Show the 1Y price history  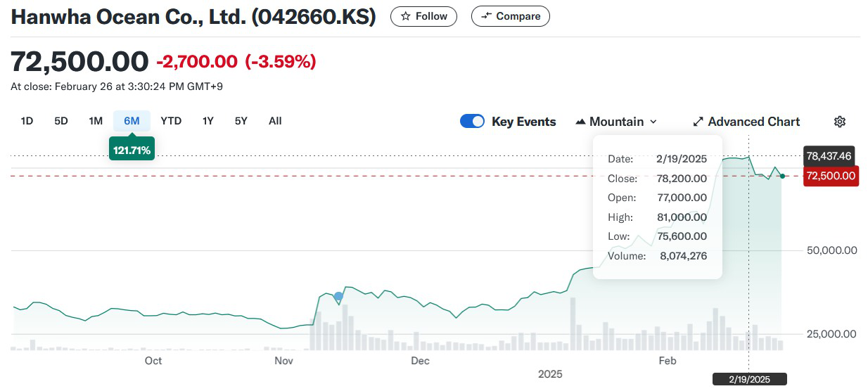(208, 121)
